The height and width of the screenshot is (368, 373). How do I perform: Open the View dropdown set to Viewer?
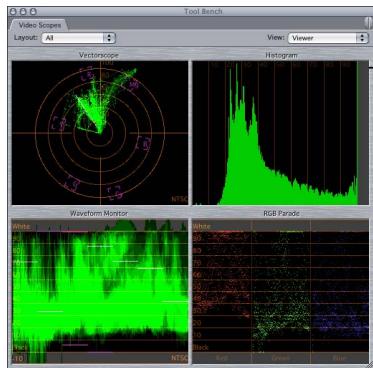pyautogui.click(x=328, y=38)
